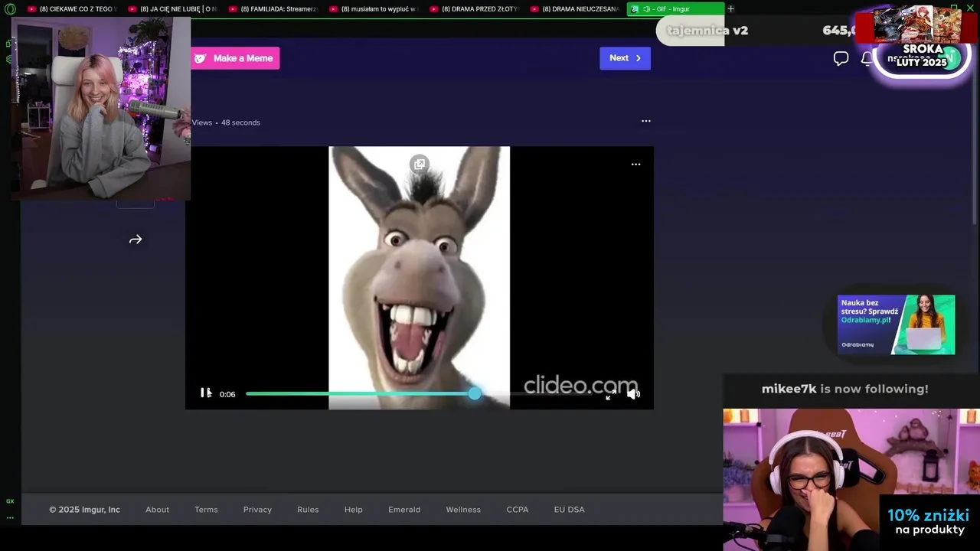Open the EU DSA footer link

569,510
